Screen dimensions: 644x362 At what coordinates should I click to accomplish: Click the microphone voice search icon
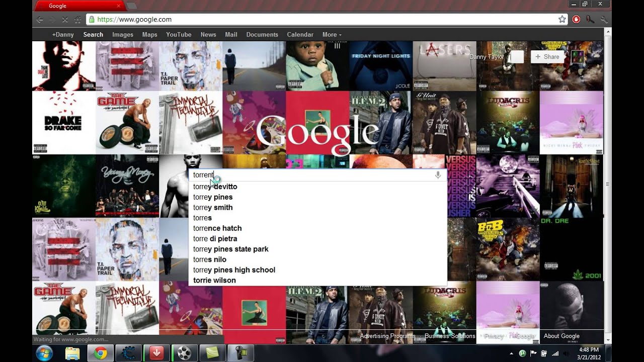coord(438,175)
